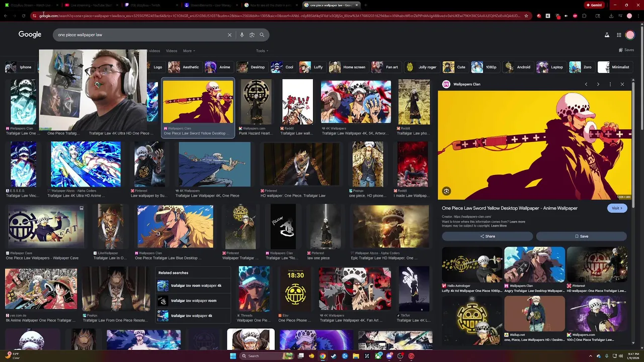Open File Explorer from the taskbar
The image size is (644, 362).
(356, 356)
